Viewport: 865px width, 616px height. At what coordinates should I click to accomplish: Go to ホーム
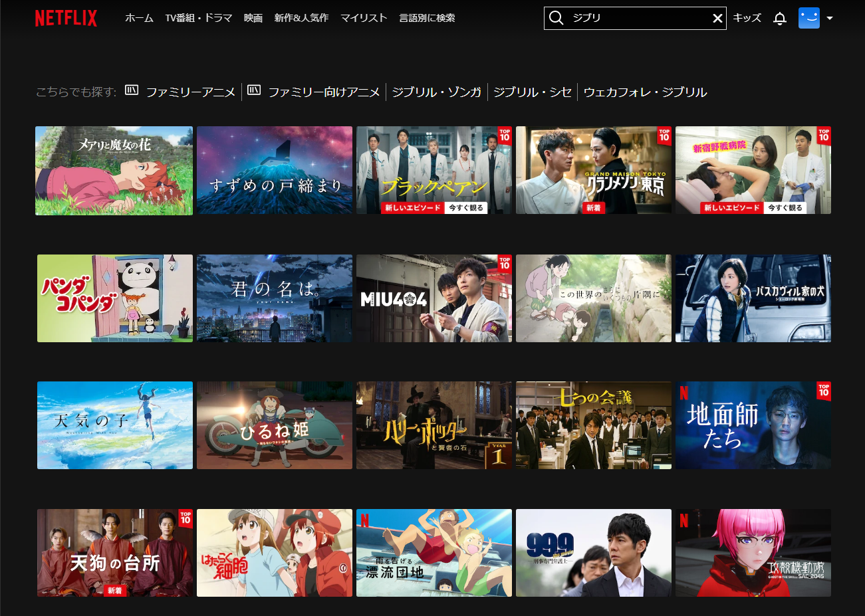(139, 18)
